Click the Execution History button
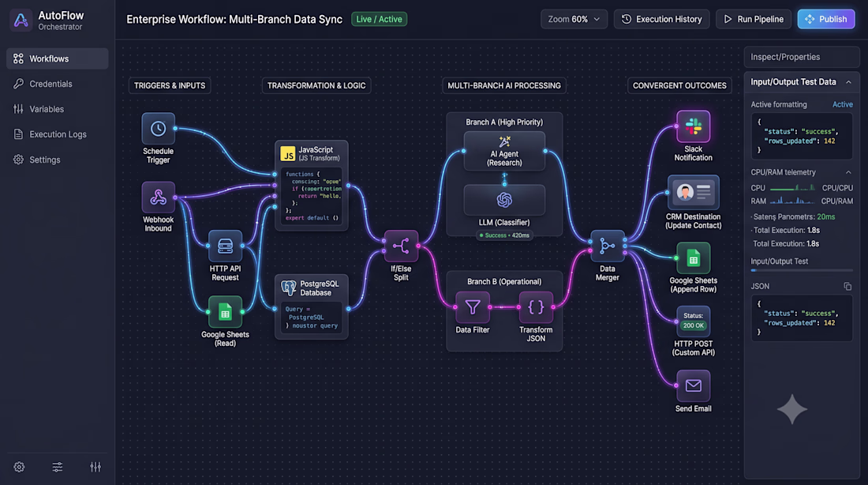The height and width of the screenshot is (485, 868). click(661, 20)
